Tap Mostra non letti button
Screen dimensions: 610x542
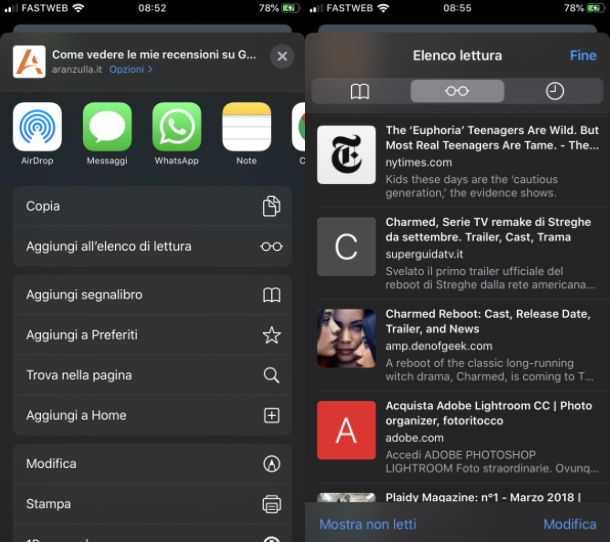point(368,524)
